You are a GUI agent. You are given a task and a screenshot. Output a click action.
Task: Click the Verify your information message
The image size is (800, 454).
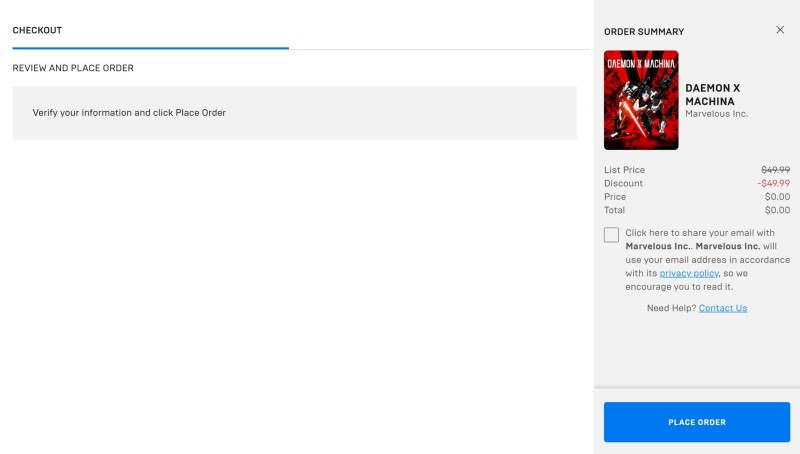tap(129, 113)
